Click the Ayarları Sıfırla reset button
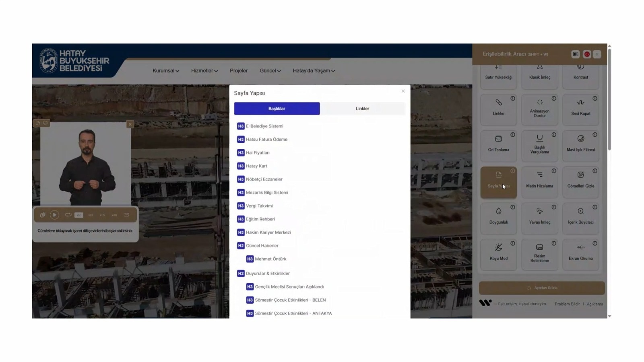 pyautogui.click(x=542, y=288)
